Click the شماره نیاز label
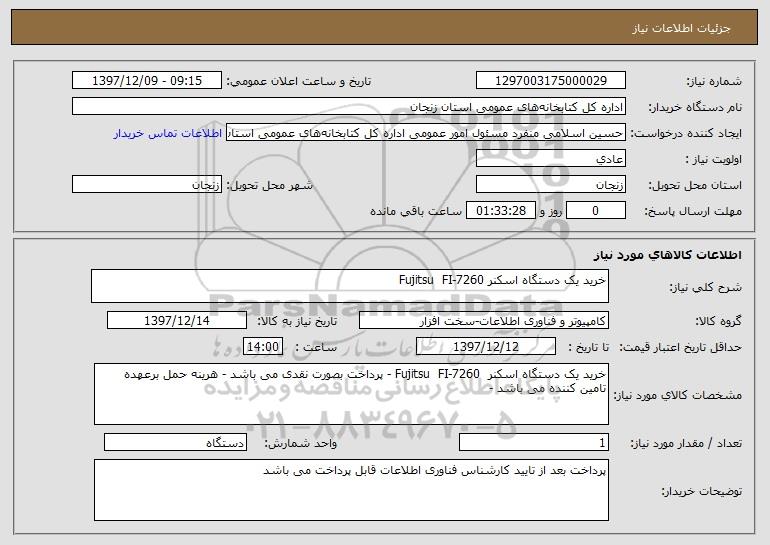 pyautogui.click(x=714, y=81)
